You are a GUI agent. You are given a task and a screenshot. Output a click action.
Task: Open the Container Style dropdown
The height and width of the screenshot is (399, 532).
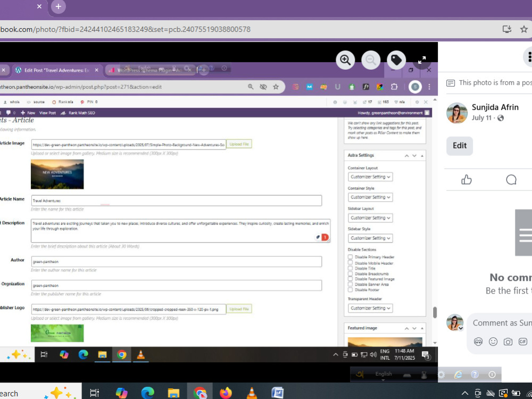click(370, 197)
